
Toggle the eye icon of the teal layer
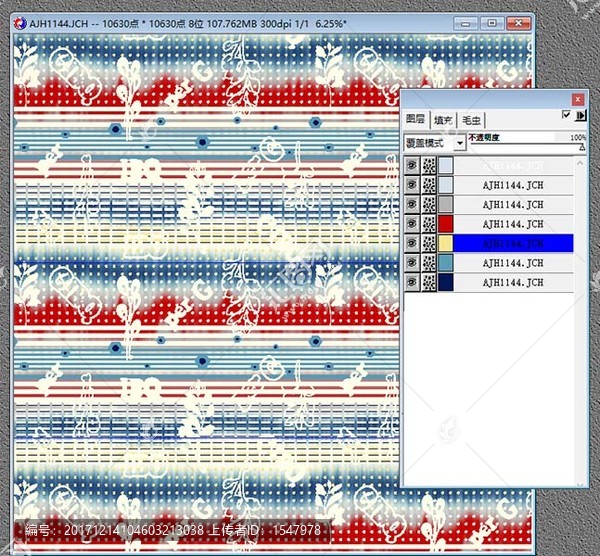(412, 263)
